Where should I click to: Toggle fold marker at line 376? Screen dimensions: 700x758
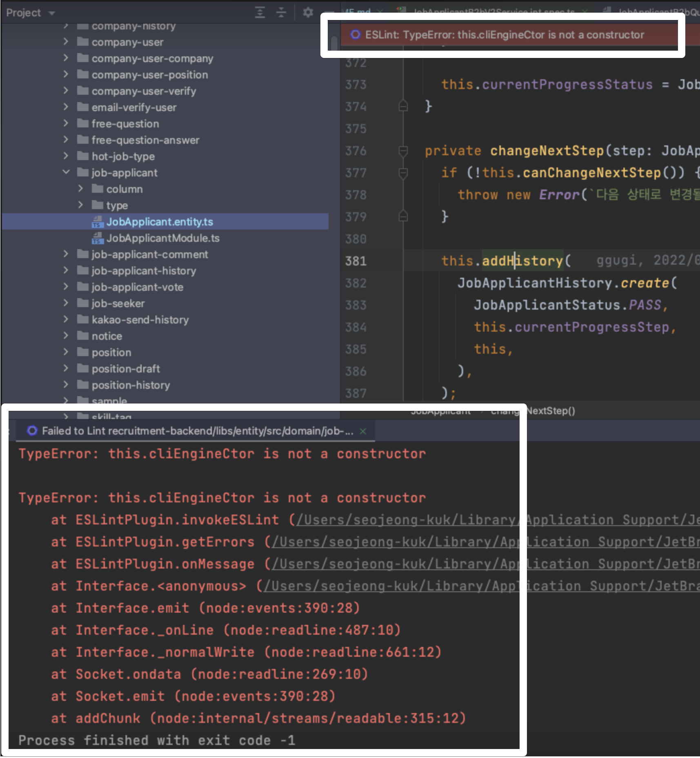(403, 151)
